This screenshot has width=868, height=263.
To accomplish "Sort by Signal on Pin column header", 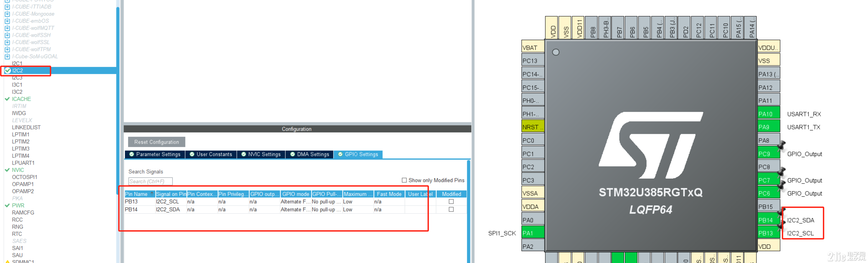I will point(171,194).
